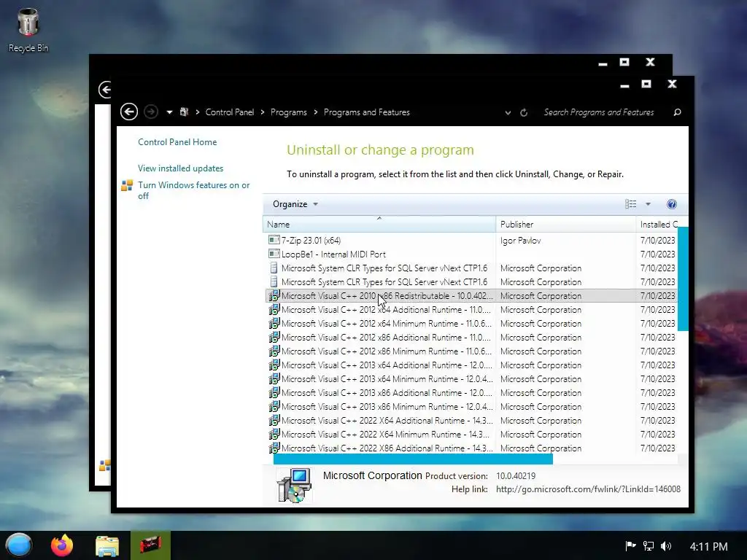Sort by the Publisher column header
The image size is (747, 560).
(565, 225)
